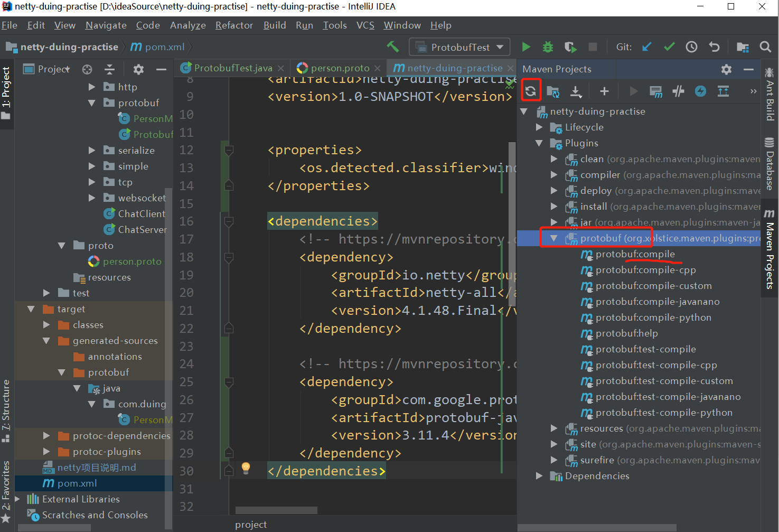Run ProtobufTest with the green play icon
The image size is (779, 532).
click(526, 47)
